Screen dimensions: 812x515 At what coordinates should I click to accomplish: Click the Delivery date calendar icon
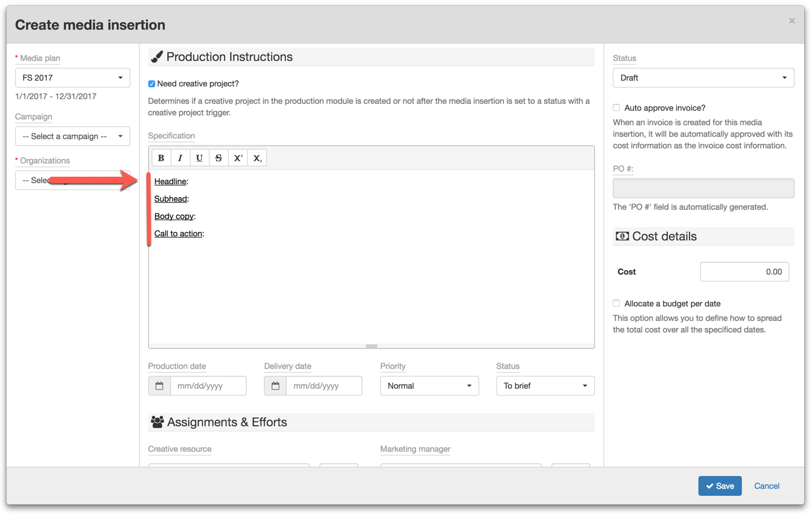(275, 386)
